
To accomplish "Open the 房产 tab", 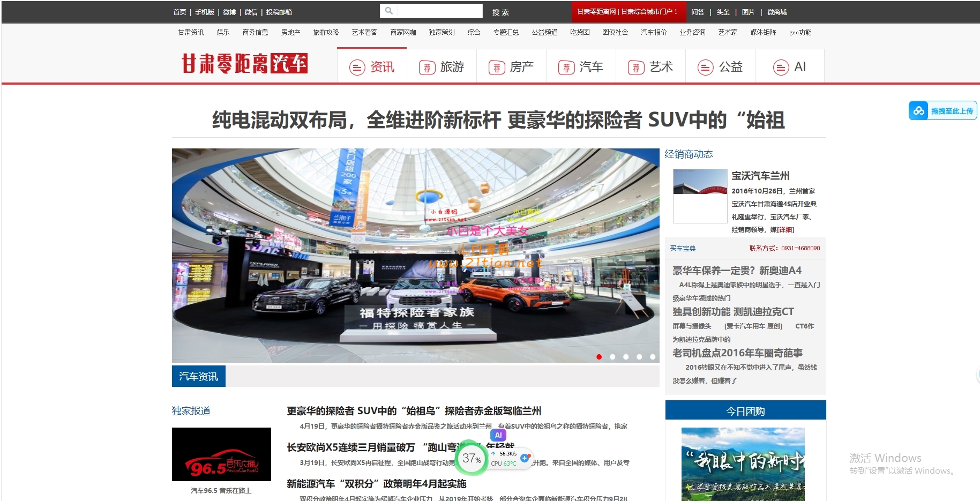I will [511, 66].
